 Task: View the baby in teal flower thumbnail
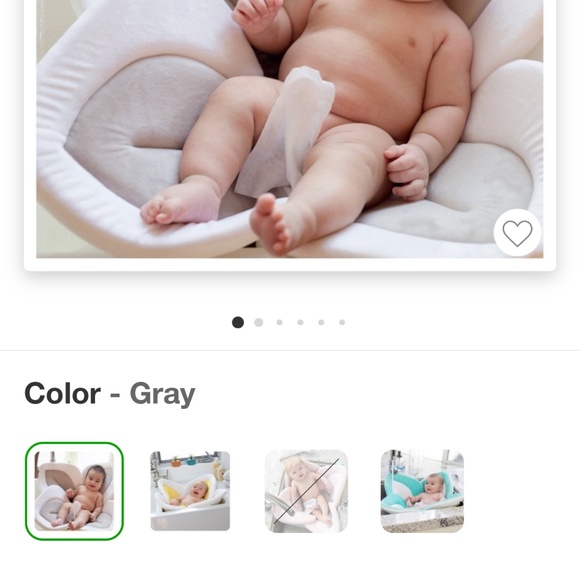(422, 491)
